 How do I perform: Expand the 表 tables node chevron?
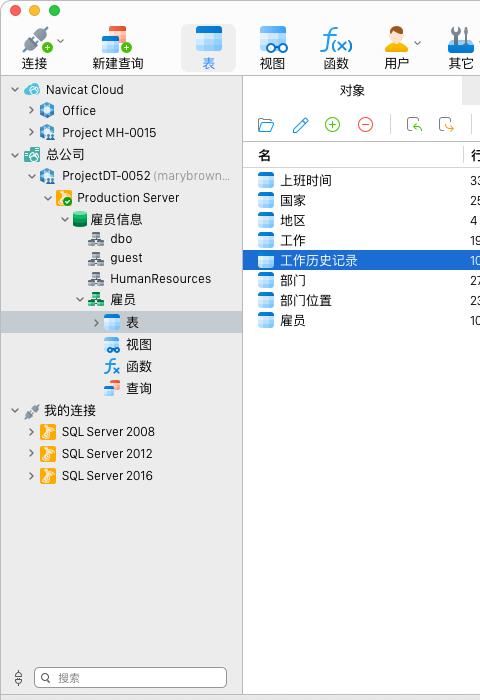click(x=96, y=322)
